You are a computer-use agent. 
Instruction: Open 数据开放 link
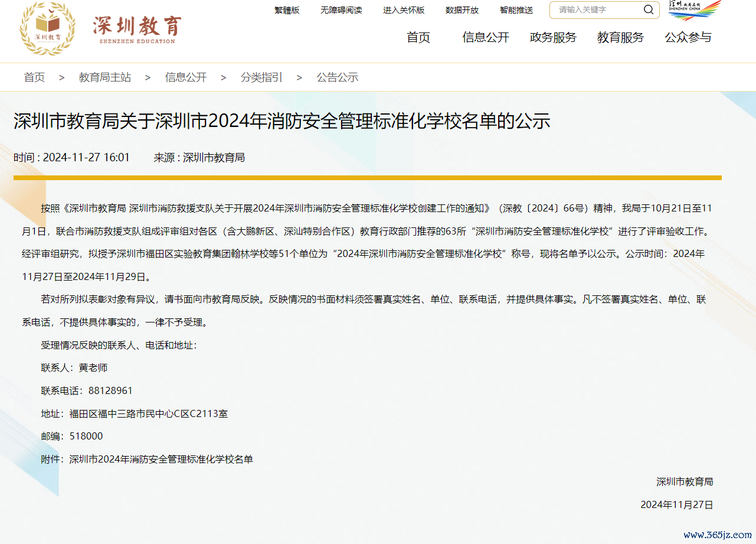click(462, 10)
